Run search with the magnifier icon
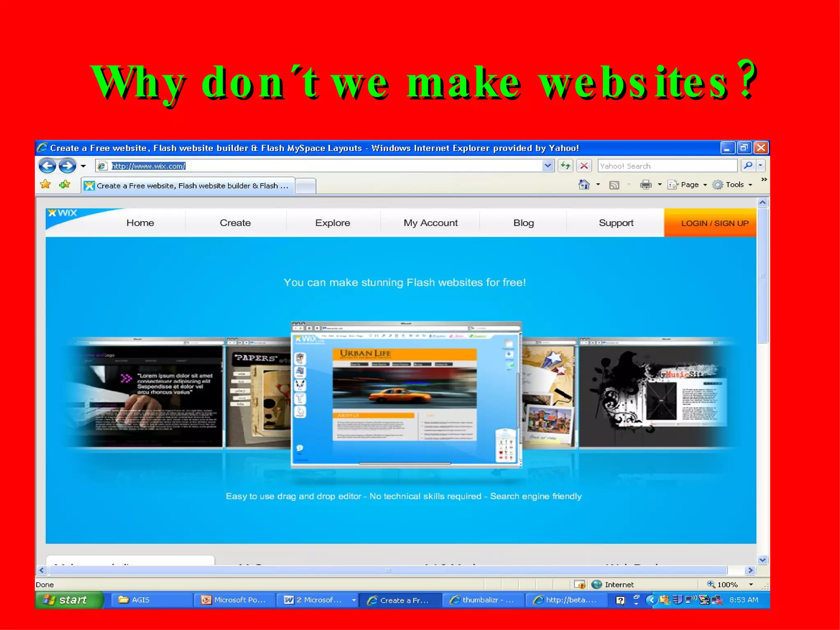The width and height of the screenshot is (840, 630). 748,165
